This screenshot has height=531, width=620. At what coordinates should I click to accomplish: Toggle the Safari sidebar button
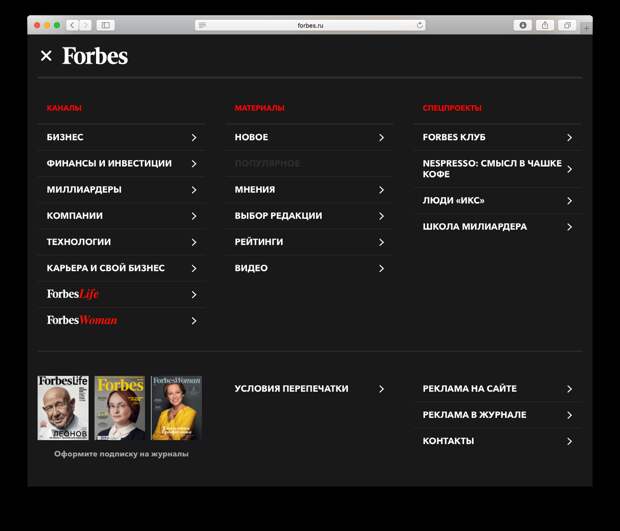point(106,25)
